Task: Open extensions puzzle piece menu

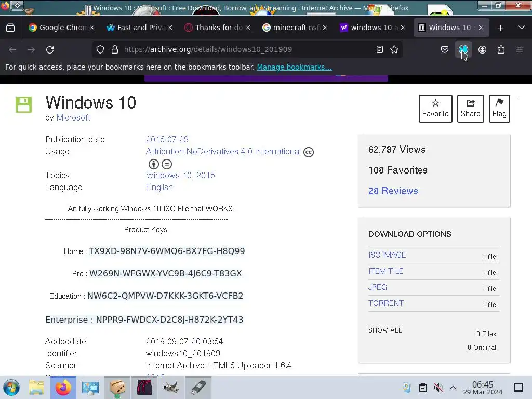Action: [501, 49]
